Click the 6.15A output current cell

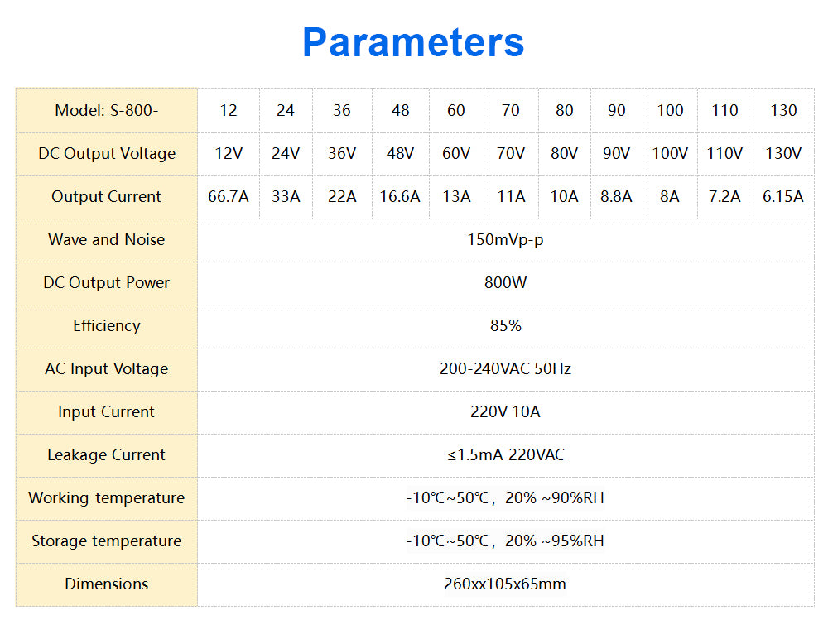[x=783, y=196]
